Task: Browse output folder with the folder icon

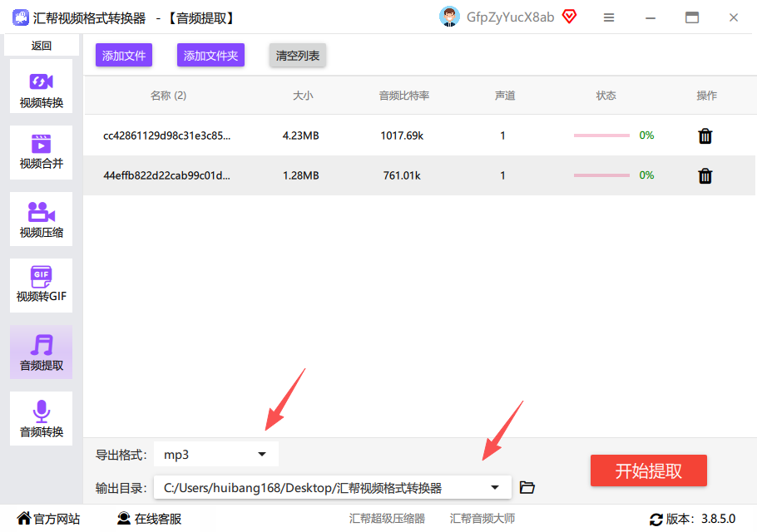Action: click(527, 487)
